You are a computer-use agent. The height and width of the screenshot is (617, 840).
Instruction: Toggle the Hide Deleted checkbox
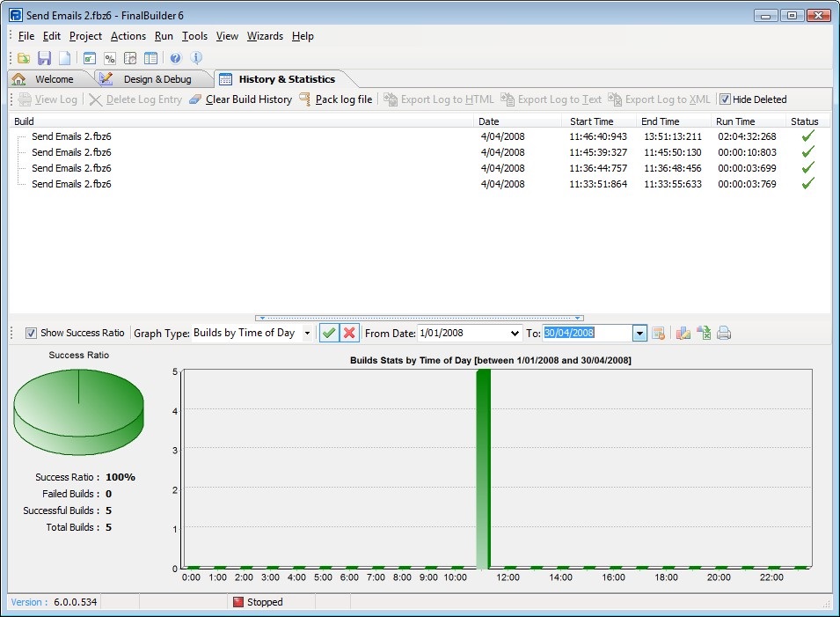click(725, 99)
